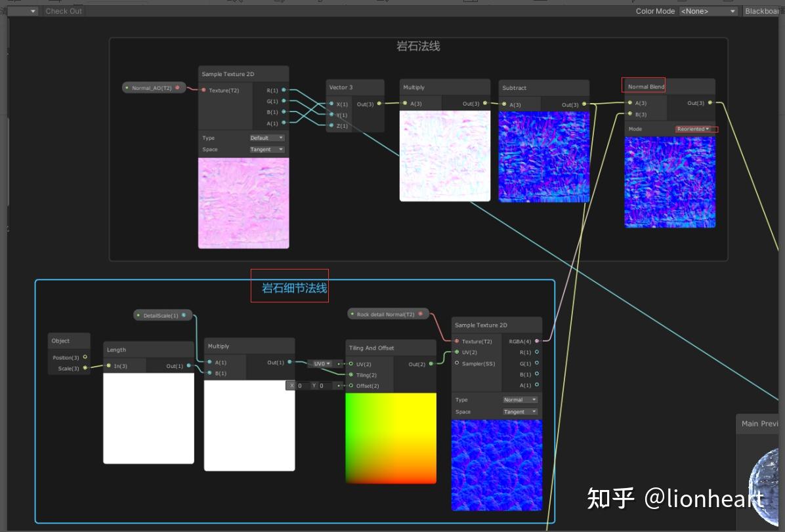
Task: Click the In(3) port on Length node
Action: (x=109, y=366)
